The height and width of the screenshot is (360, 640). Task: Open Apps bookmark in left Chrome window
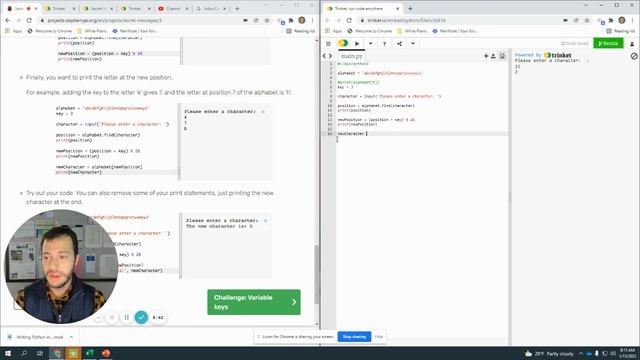[13, 31]
